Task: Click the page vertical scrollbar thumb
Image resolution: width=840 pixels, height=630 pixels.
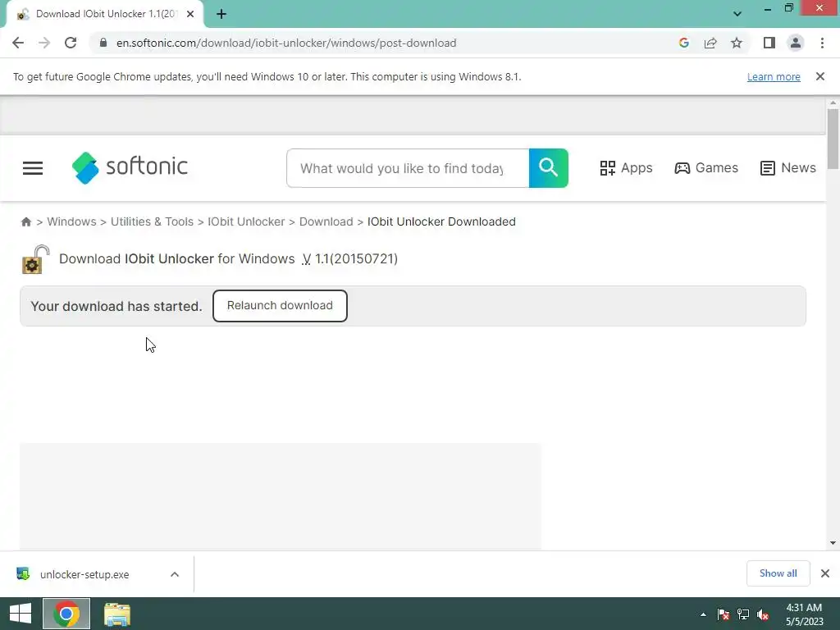Action: click(833, 139)
